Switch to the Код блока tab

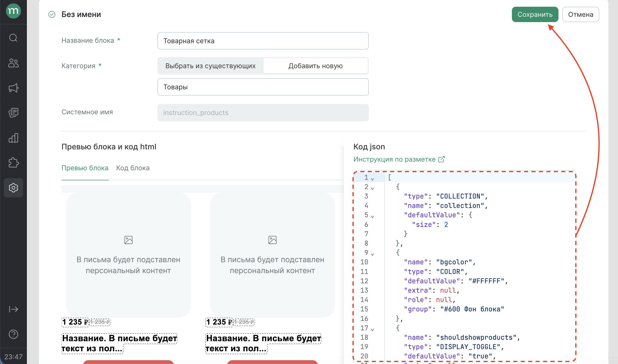(x=133, y=168)
